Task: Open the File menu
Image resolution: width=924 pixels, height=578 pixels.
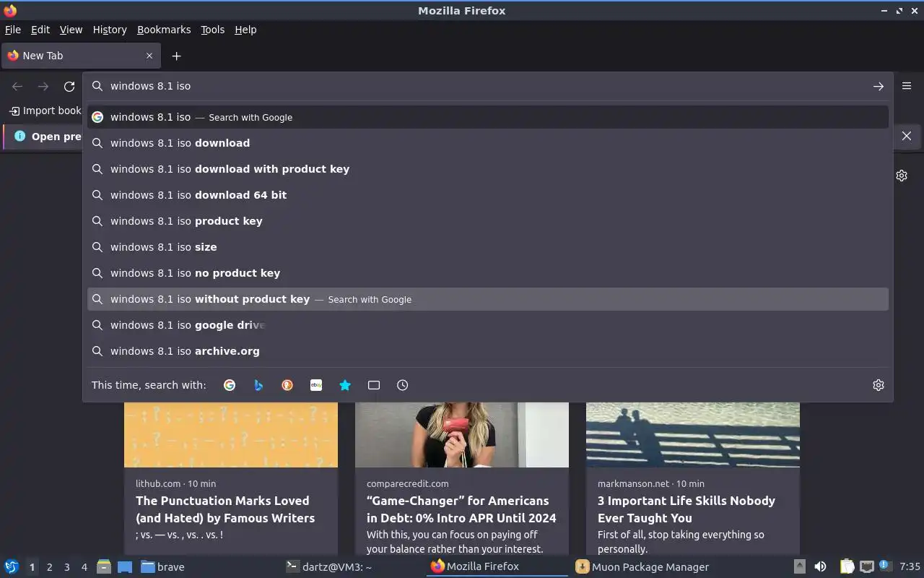Action: point(13,30)
